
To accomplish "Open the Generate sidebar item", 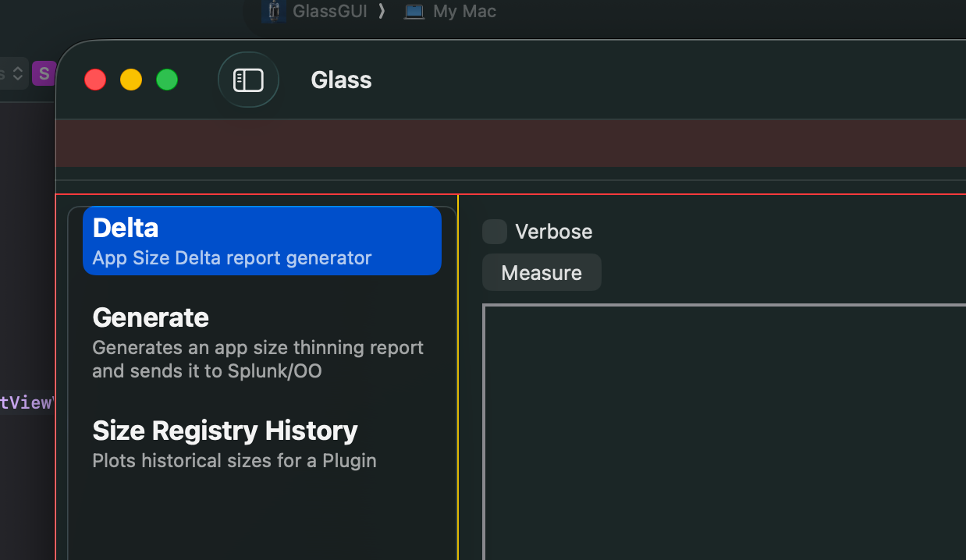I will (257, 343).
